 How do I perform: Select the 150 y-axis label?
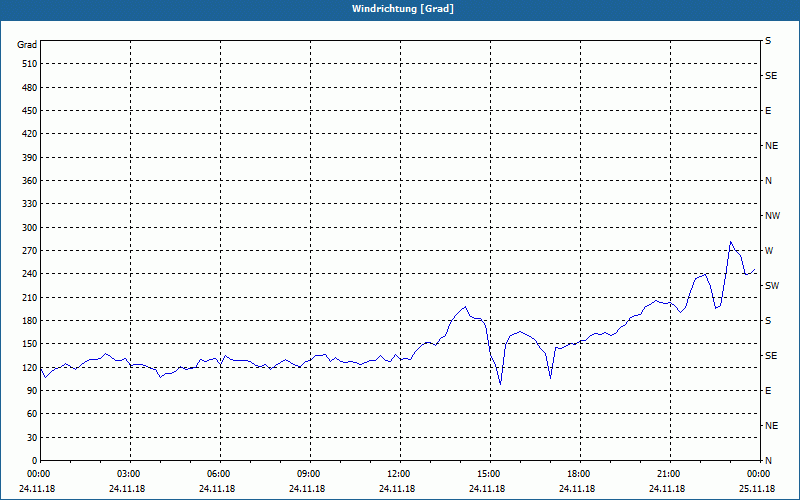(30, 344)
